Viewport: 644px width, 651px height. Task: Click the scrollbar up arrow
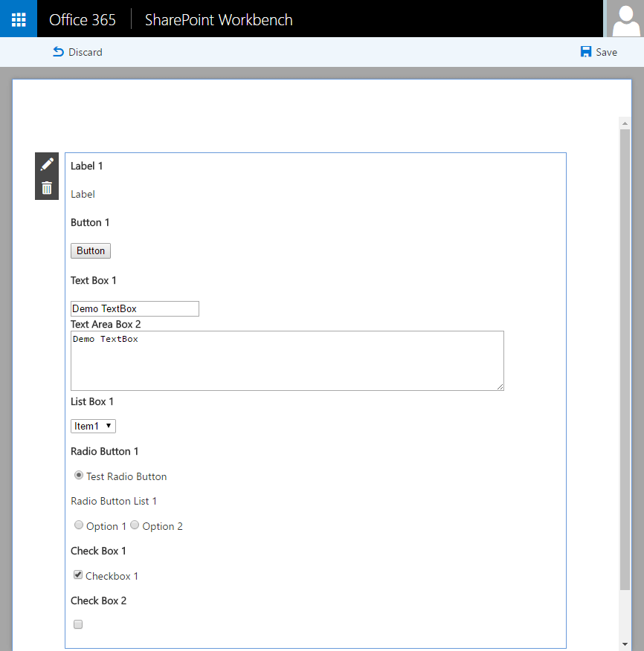pyautogui.click(x=625, y=123)
